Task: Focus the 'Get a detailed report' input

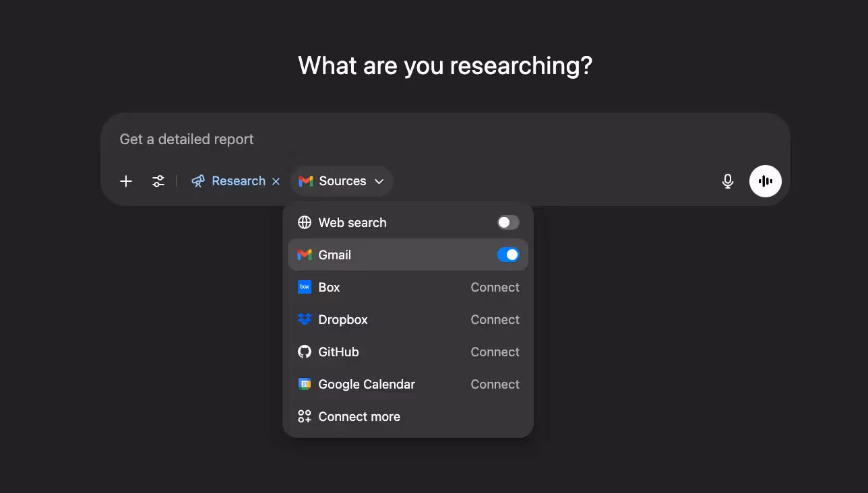Action: [x=445, y=139]
